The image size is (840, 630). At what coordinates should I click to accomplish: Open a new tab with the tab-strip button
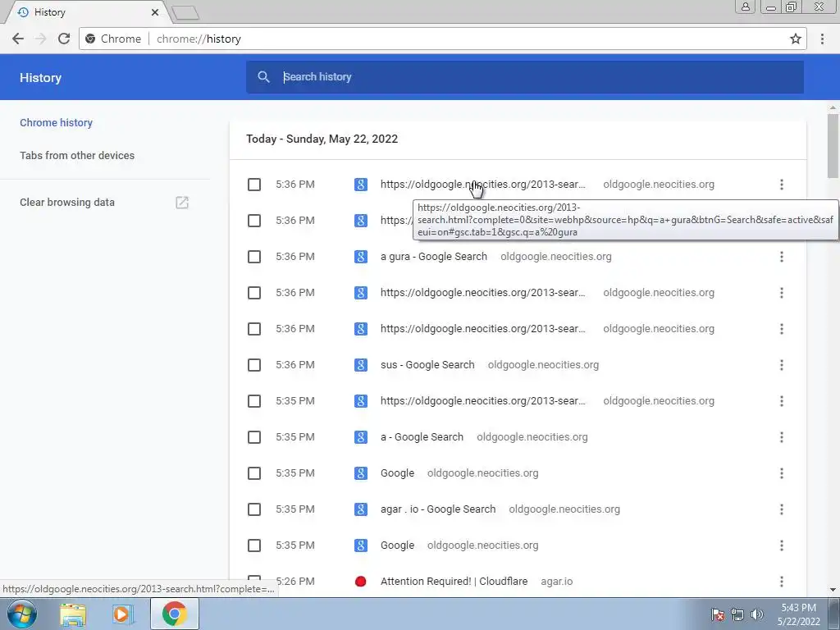tap(186, 12)
